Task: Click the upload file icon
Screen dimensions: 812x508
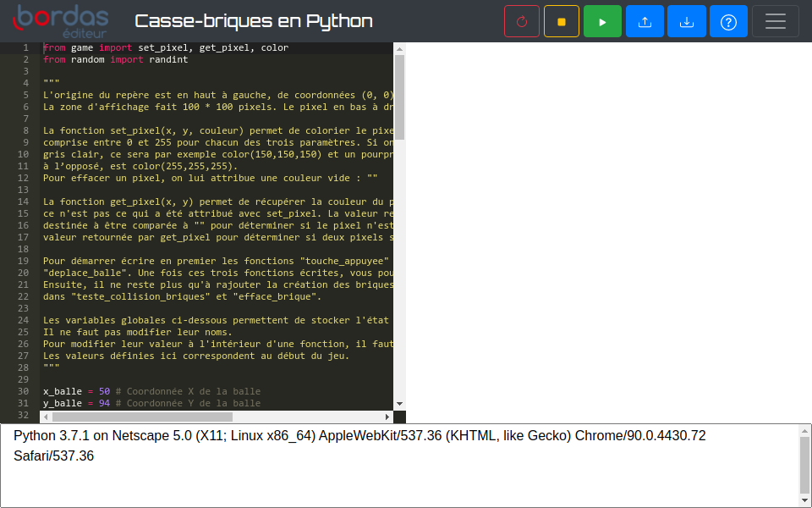Action: click(645, 21)
